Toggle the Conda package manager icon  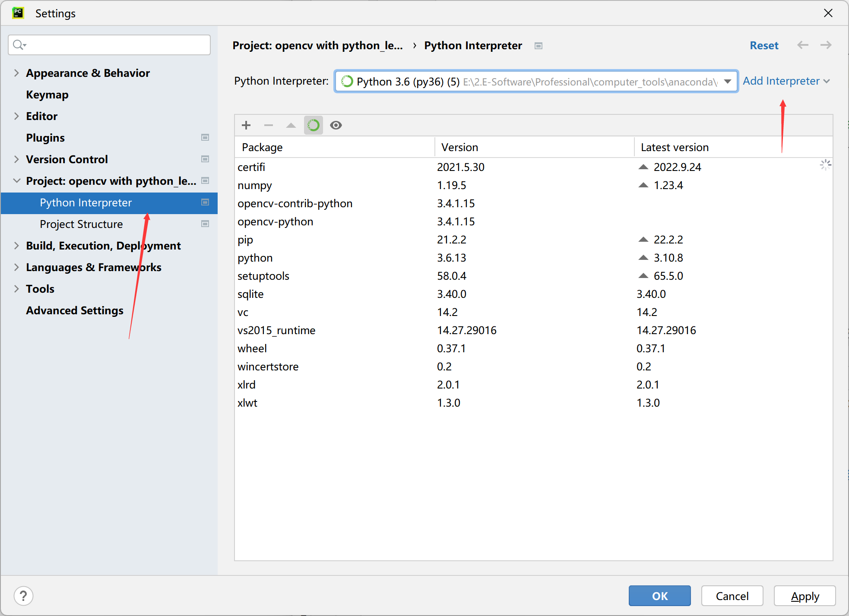point(314,125)
